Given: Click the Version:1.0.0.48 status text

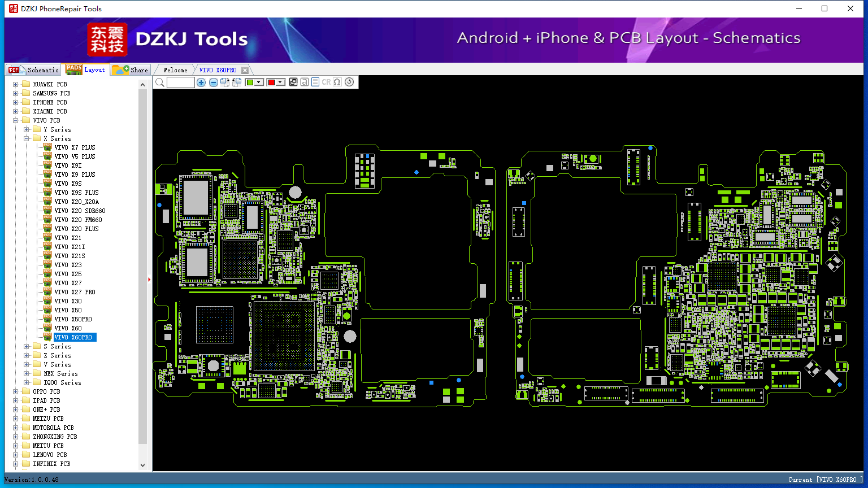Looking at the screenshot, I should click(32, 480).
